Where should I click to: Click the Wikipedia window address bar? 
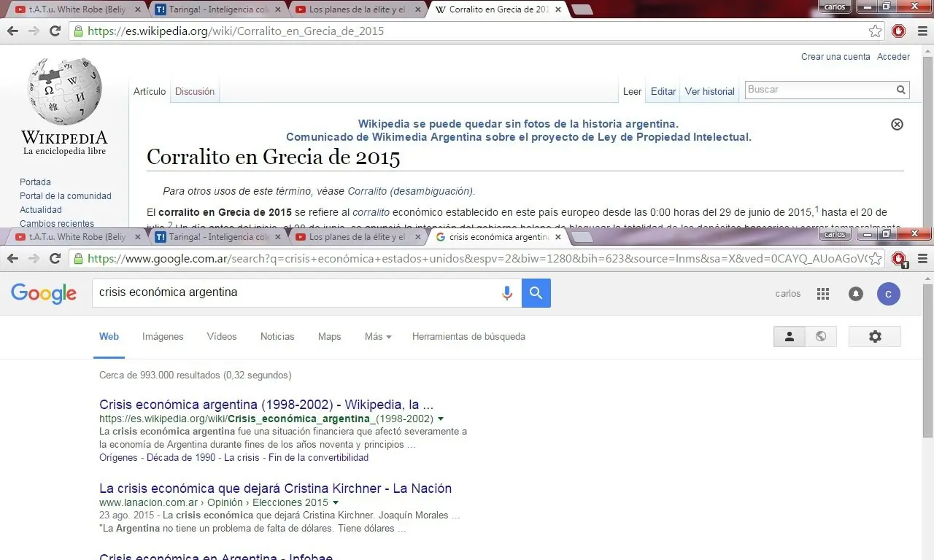click(x=467, y=31)
